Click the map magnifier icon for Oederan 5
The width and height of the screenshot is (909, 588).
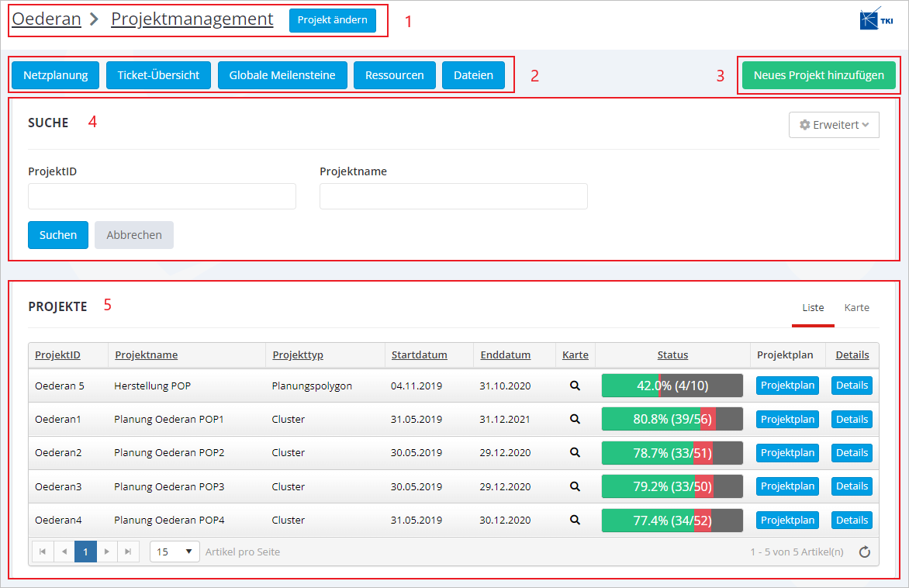(575, 386)
